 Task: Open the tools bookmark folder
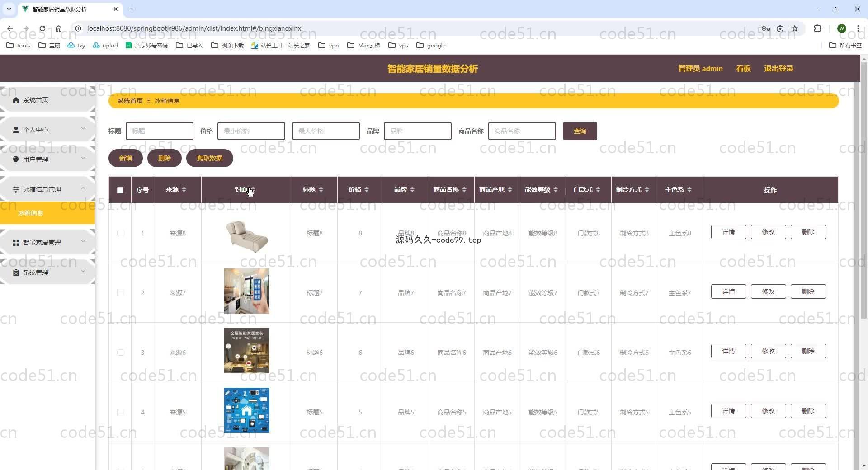[x=19, y=45]
